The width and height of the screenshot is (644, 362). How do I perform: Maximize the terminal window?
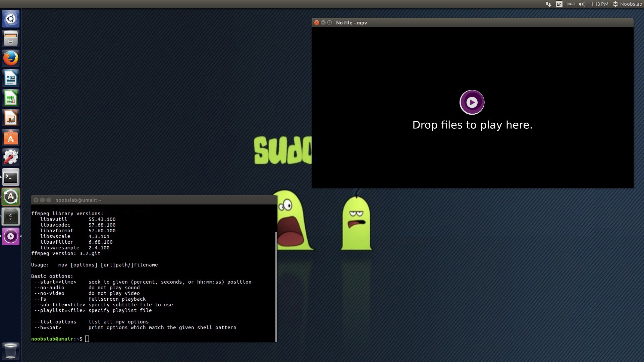[x=49, y=200]
